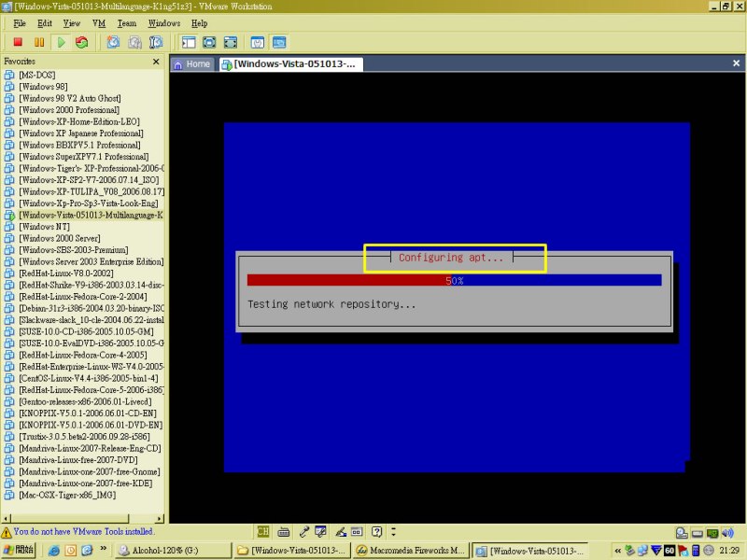Open the Help menu
Image resolution: width=747 pixels, height=560 pixels.
click(199, 23)
